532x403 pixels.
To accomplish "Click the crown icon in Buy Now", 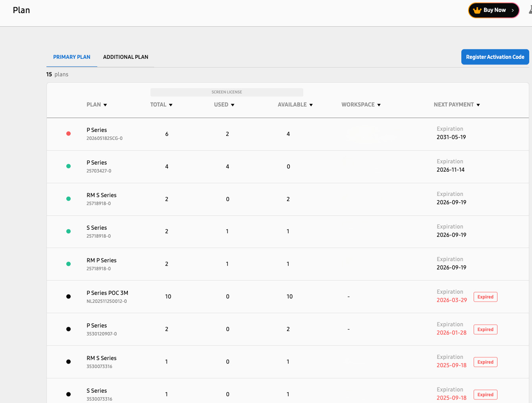I will (477, 10).
